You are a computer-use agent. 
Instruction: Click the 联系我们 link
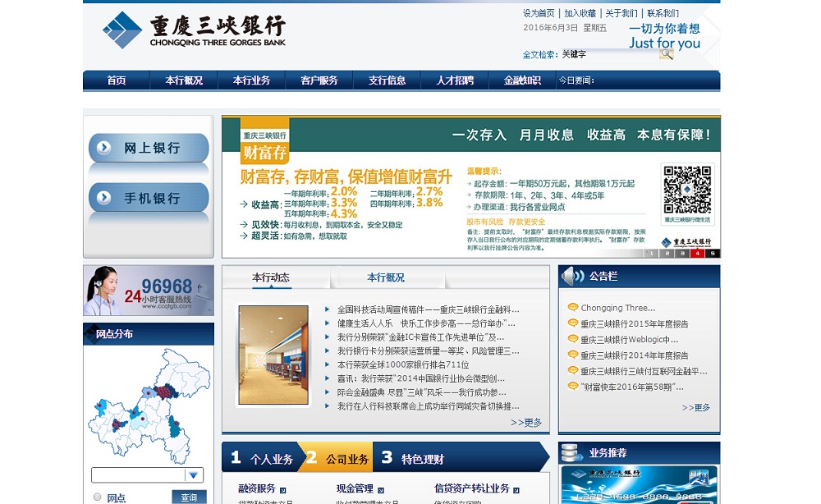[x=663, y=13]
